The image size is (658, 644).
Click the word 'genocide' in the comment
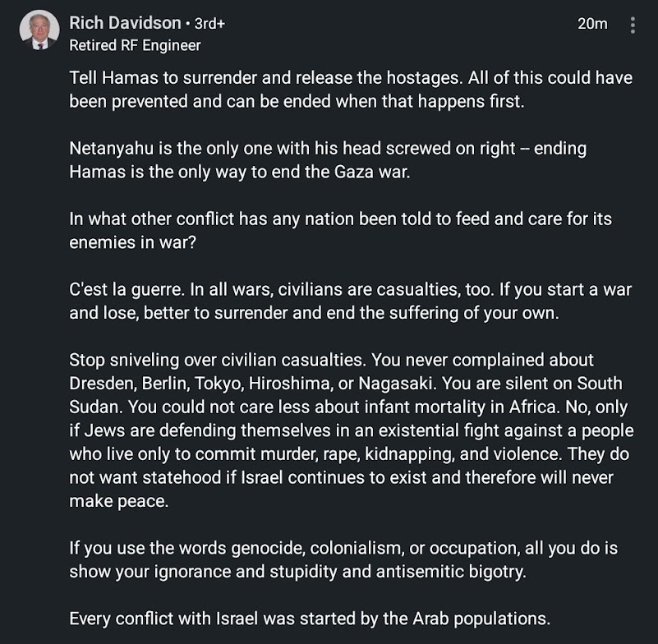[268, 549]
